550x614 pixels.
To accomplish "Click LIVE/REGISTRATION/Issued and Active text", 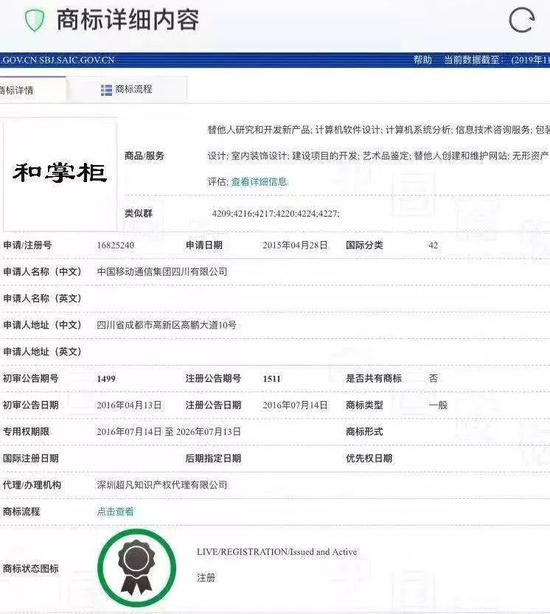I will pos(277,552).
